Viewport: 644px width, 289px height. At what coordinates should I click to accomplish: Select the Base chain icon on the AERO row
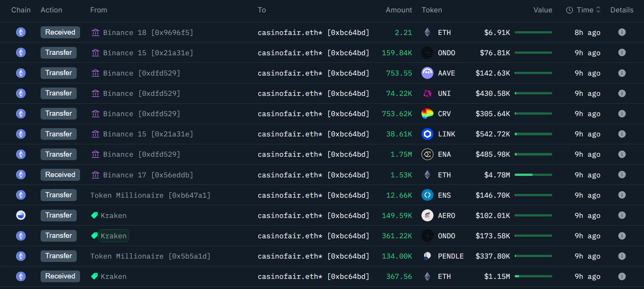21,215
